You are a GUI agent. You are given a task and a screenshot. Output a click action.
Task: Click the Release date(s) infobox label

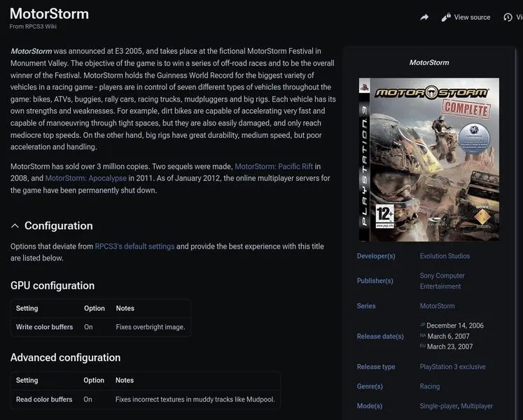point(380,336)
